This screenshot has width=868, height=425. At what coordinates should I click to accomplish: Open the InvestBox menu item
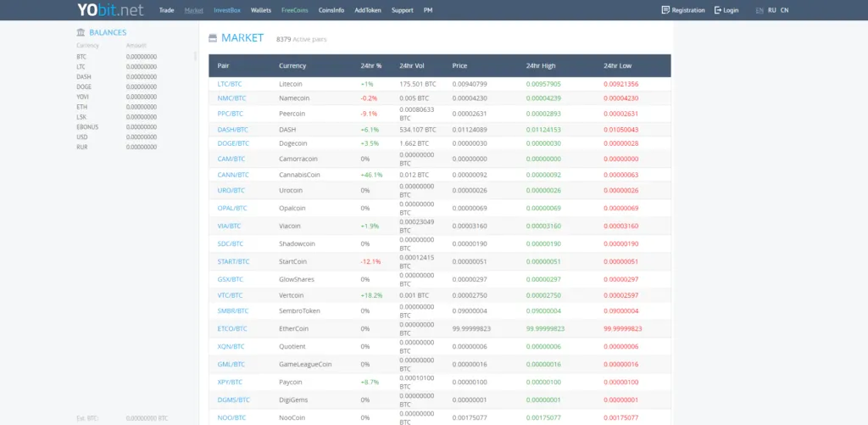pos(227,10)
